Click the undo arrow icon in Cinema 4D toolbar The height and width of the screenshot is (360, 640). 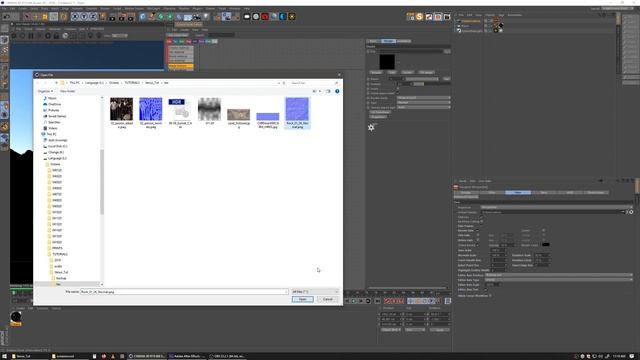point(7,17)
